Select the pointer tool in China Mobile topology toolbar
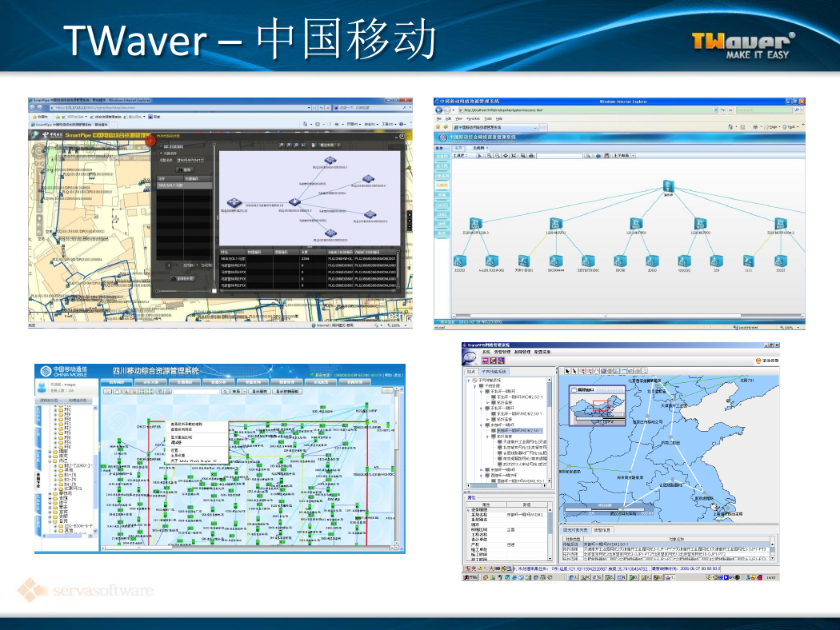 [x=479, y=156]
